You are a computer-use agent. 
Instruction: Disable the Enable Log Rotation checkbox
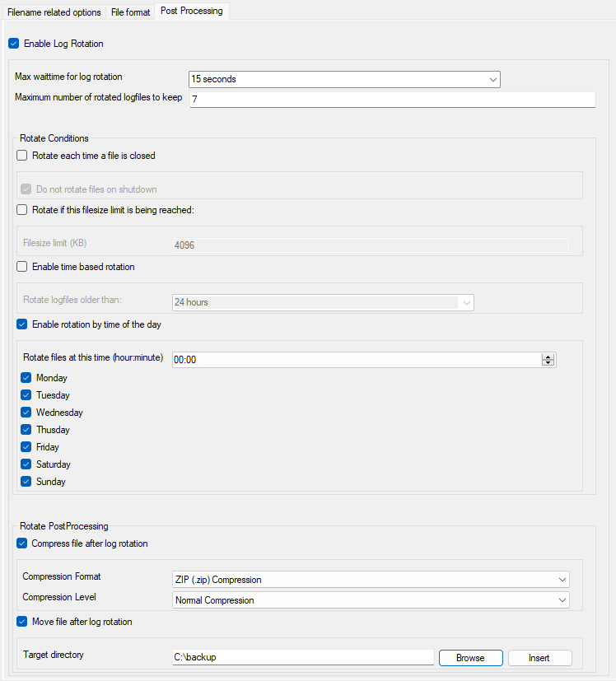(x=12, y=43)
